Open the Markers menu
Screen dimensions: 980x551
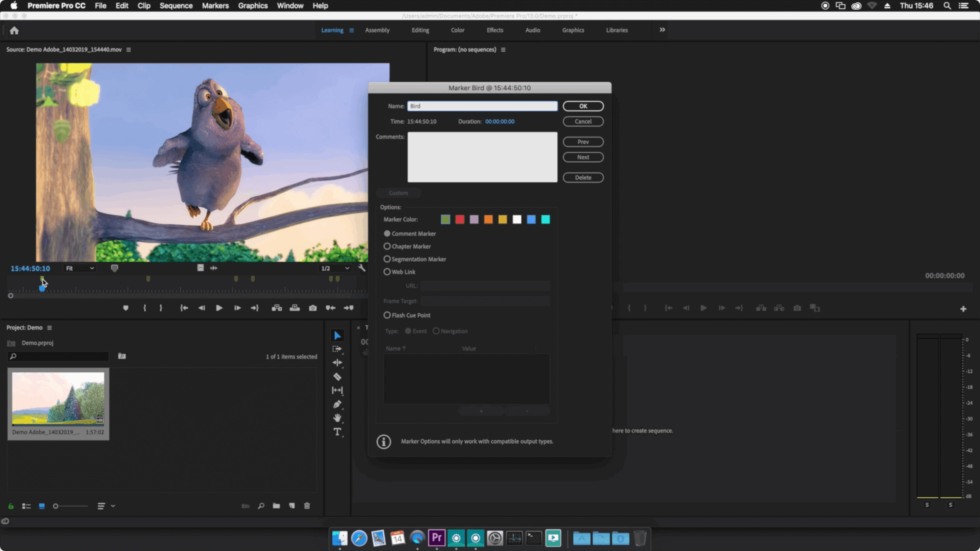coord(215,6)
